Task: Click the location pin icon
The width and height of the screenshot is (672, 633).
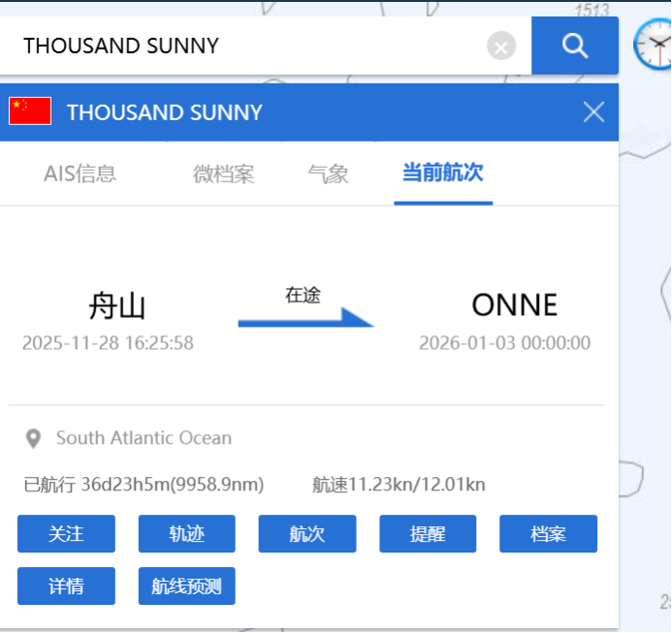Action: point(33,439)
